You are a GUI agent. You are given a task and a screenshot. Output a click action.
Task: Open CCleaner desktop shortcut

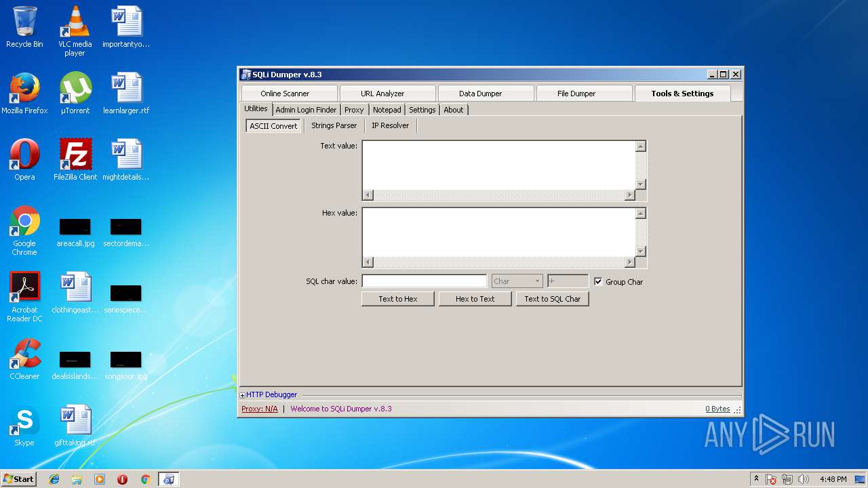[x=24, y=359]
